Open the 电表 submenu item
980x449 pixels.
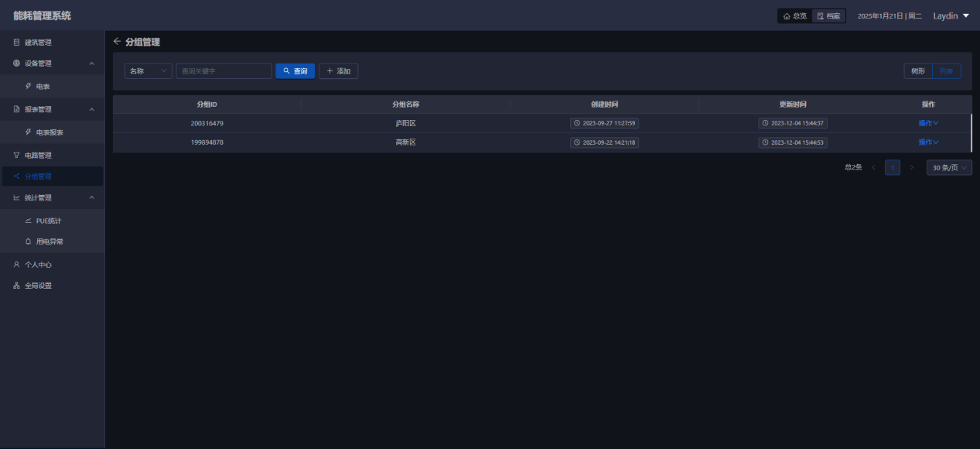[x=43, y=87]
